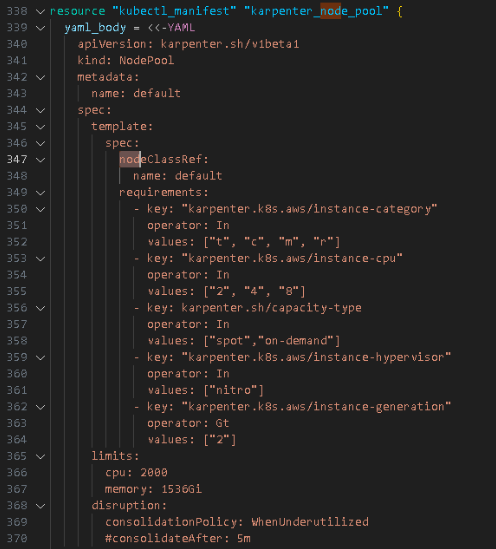The height and width of the screenshot is (549, 496).
Task: Click "cpu: 2000" limit
Action: 136,473
